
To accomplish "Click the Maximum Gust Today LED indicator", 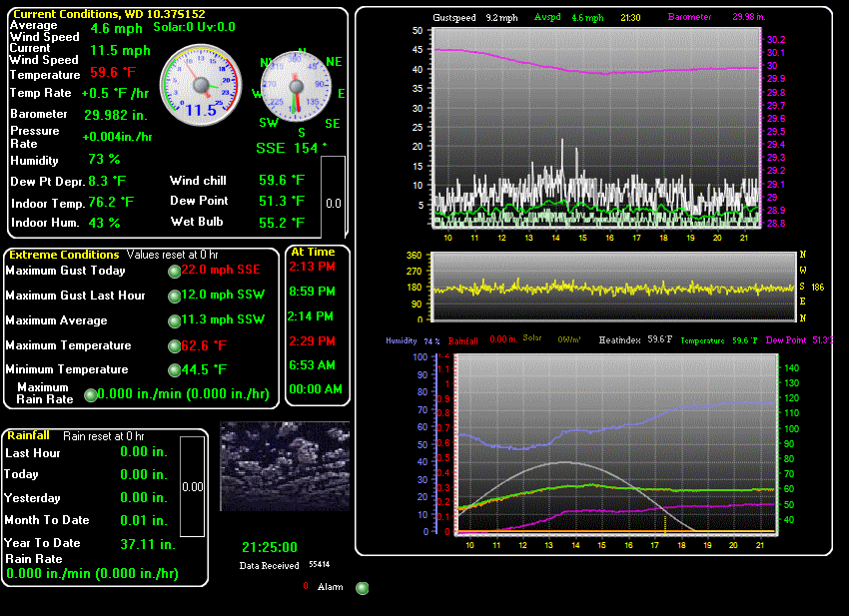I will click(x=174, y=272).
